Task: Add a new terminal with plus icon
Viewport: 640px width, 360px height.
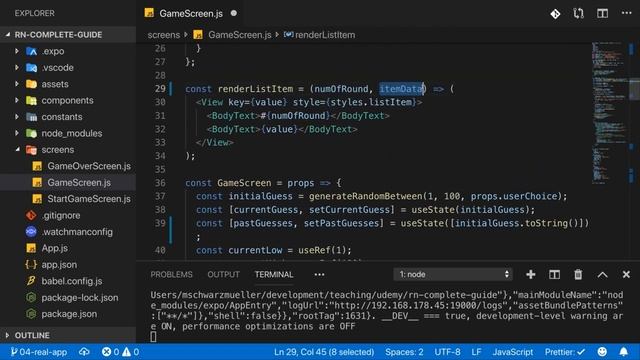Action: [531, 274]
